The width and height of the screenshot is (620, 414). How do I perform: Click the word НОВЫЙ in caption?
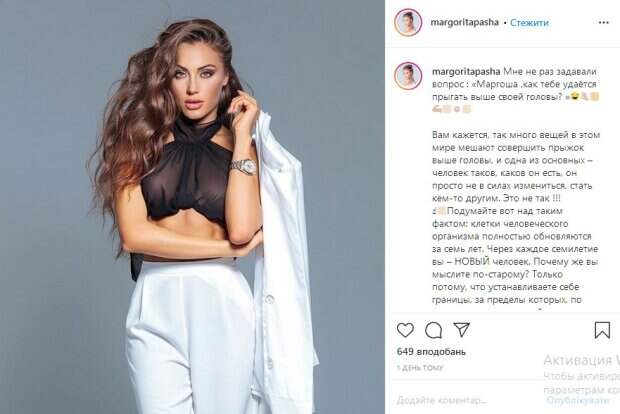[x=471, y=262]
